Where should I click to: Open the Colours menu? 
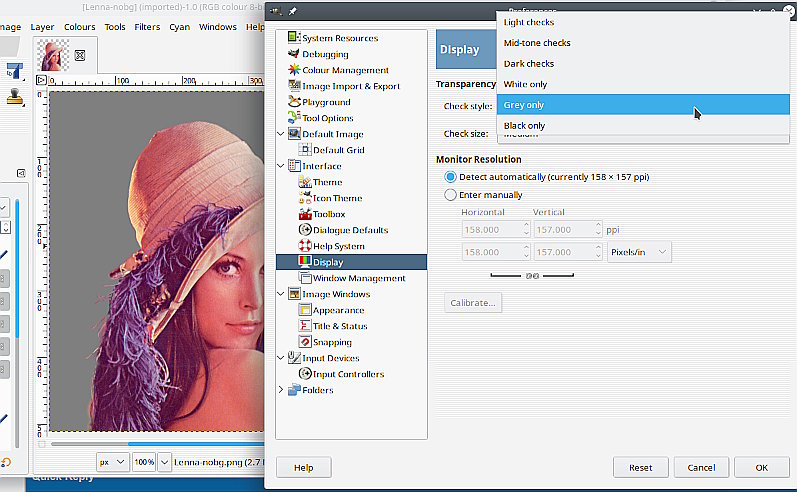click(x=79, y=27)
